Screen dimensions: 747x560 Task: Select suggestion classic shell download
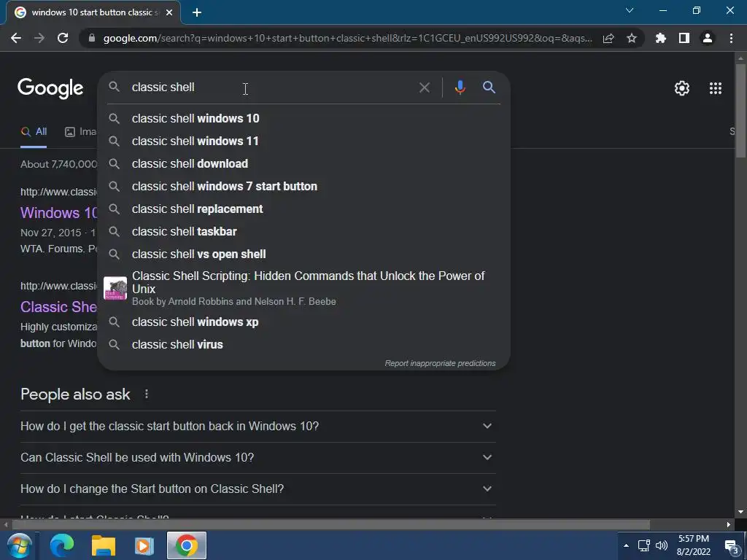pyautogui.click(x=303, y=164)
